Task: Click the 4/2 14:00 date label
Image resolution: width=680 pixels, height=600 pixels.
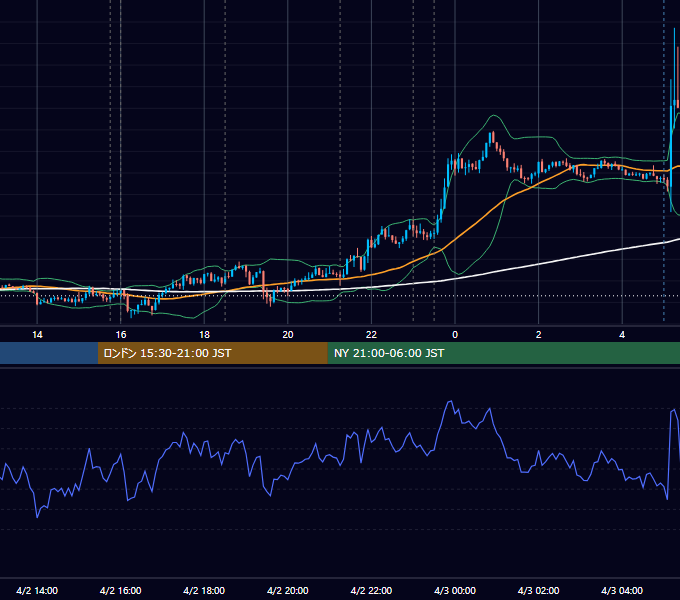Action: [x=37, y=590]
